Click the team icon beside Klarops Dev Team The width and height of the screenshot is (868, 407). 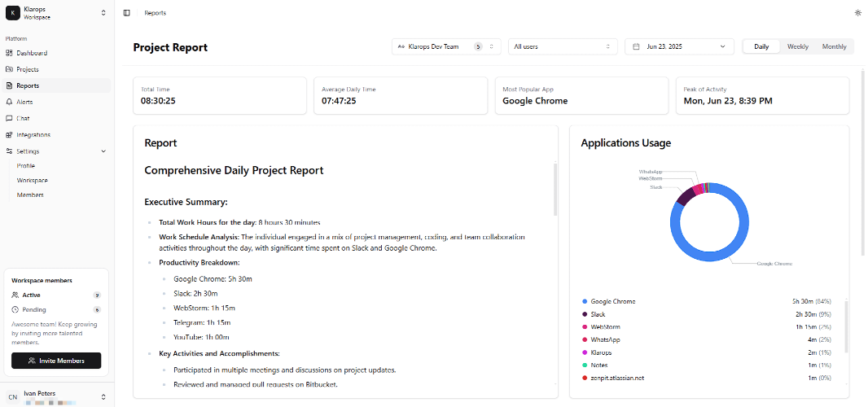[401, 46]
